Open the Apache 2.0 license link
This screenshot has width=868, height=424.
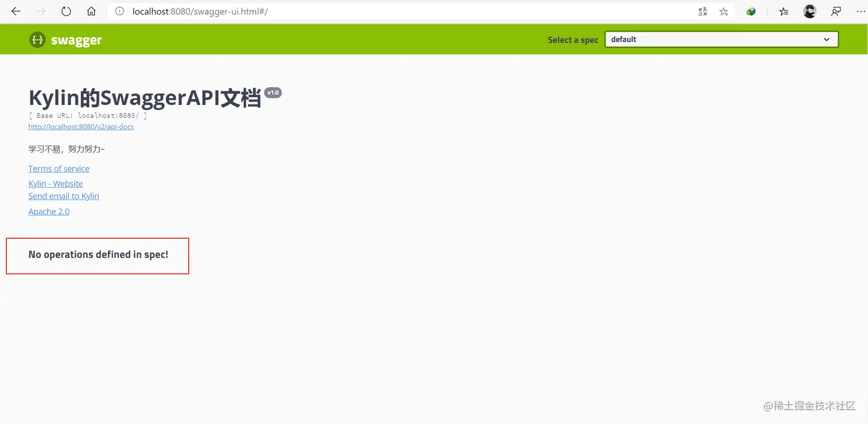coord(49,212)
